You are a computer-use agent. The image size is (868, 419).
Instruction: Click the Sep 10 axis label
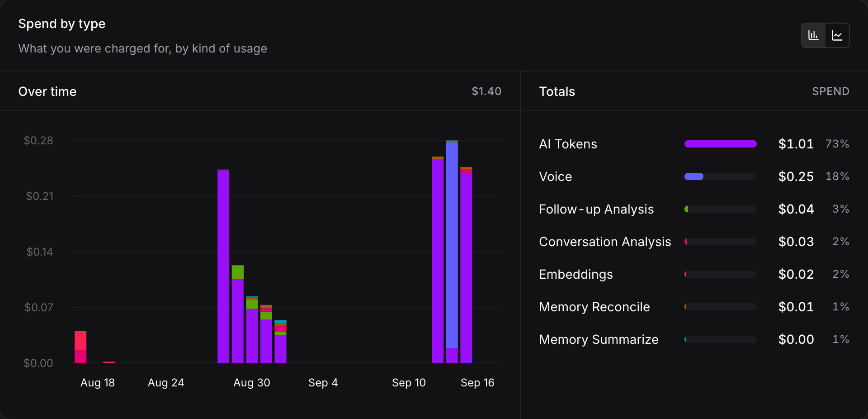(x=409, y=383)
